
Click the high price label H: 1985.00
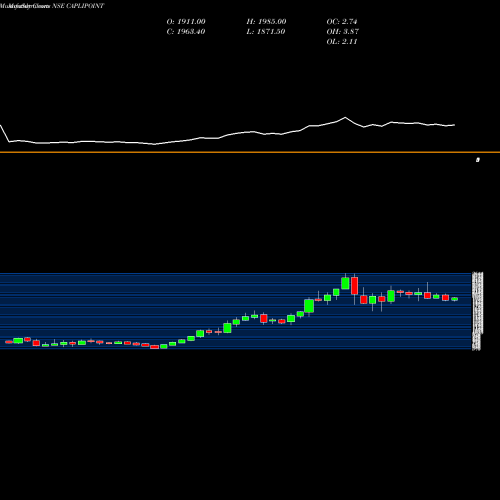(266, 22)
